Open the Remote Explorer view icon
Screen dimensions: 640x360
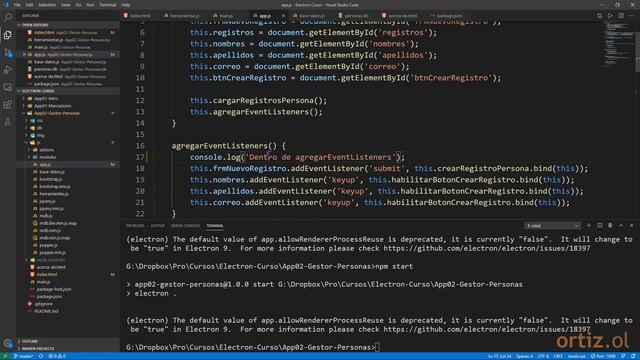tap(7, 87)
